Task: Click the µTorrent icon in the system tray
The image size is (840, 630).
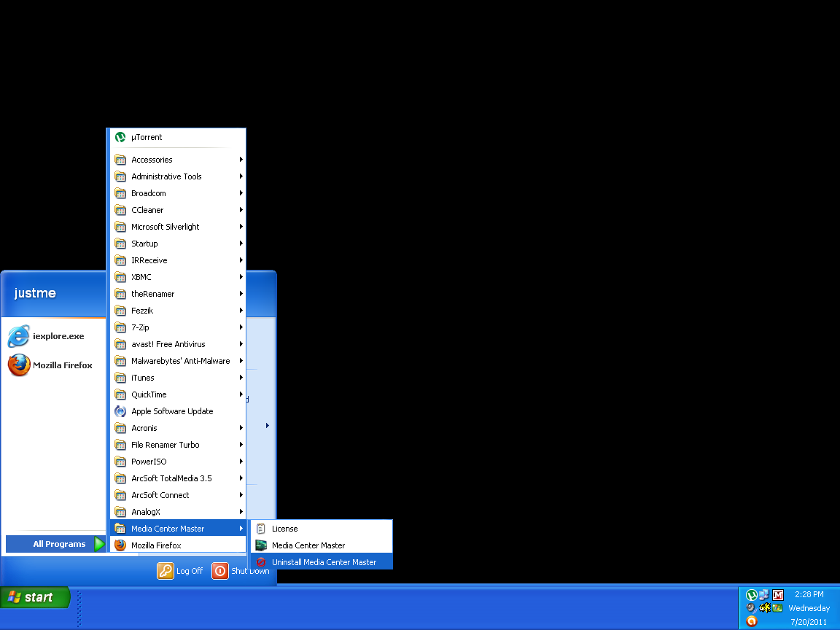Action: 752,595
